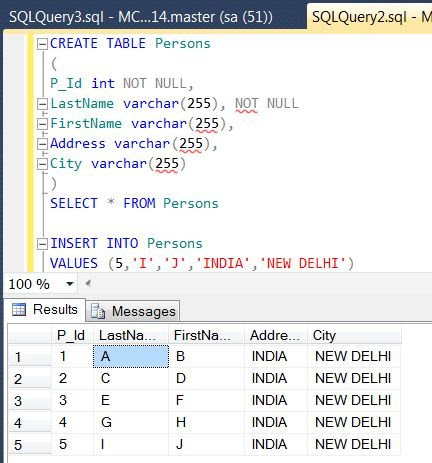The width and height of the screenshot is (432, 463).
Task: Click FirstName cell 'F'
Action: tap(207, 400)
